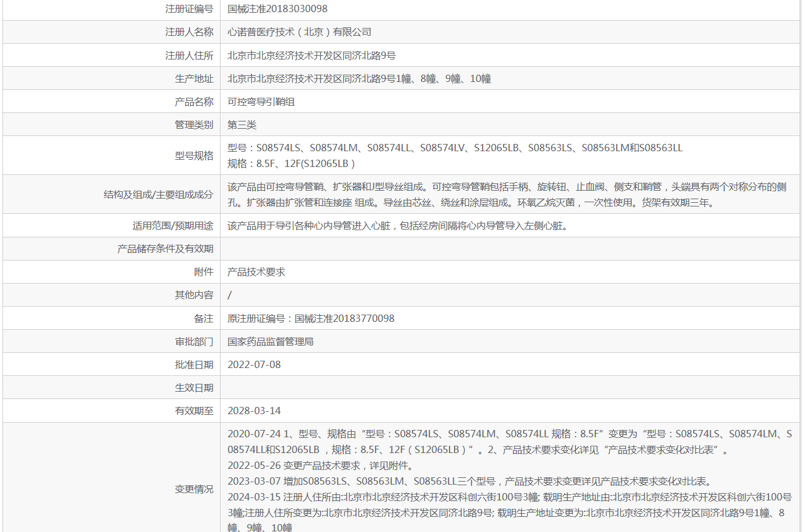
Task: Click the 附件 row label
Action: point(204,272)
